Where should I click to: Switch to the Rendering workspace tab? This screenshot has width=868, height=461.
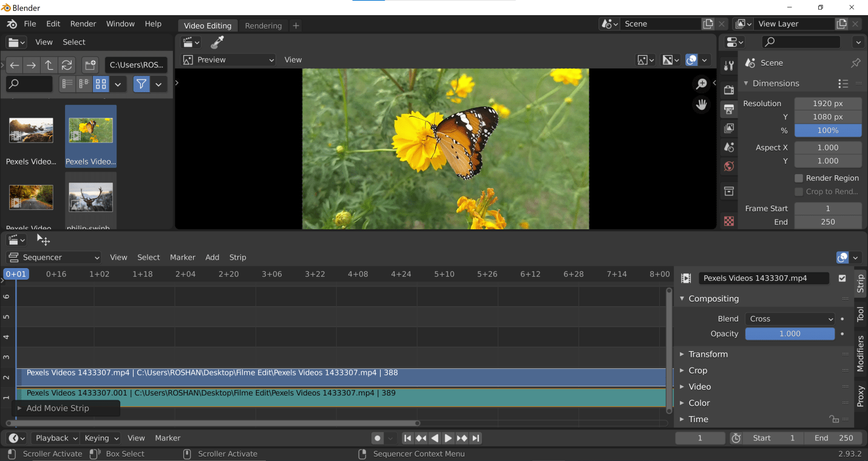coord(263,25)
